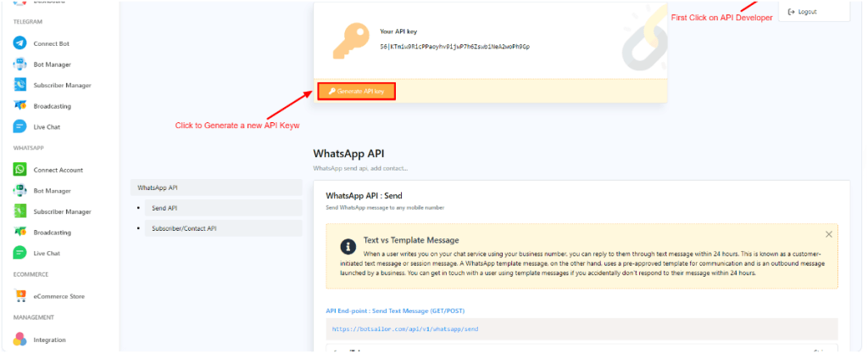Image resolution: width=868 pixels, height=353 pixels.
Task: Open WhatsApp Live Chat in sidebar
Action: [47, 253]
